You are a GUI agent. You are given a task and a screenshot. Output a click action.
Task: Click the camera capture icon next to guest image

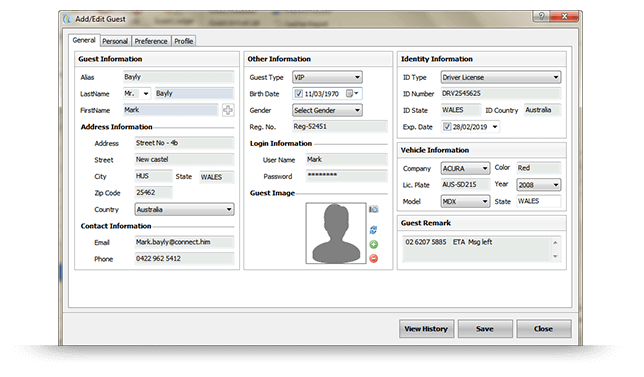(x=373, y=209)
